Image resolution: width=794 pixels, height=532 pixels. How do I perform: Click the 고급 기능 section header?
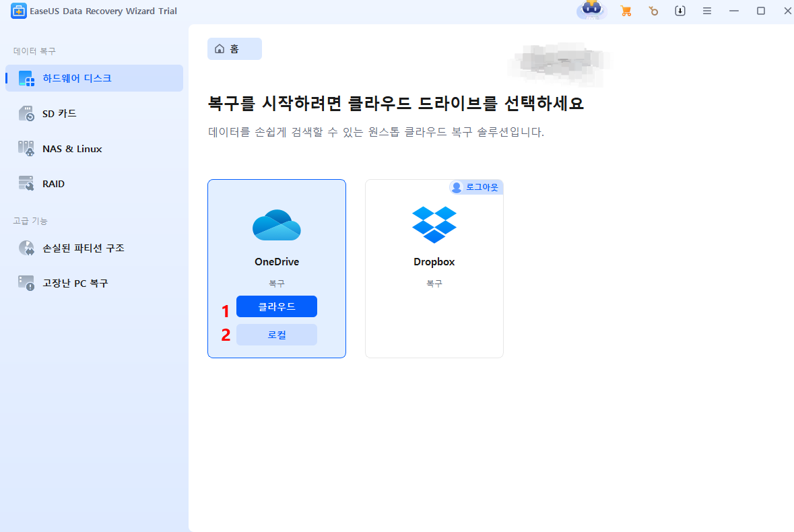(30, 221)
